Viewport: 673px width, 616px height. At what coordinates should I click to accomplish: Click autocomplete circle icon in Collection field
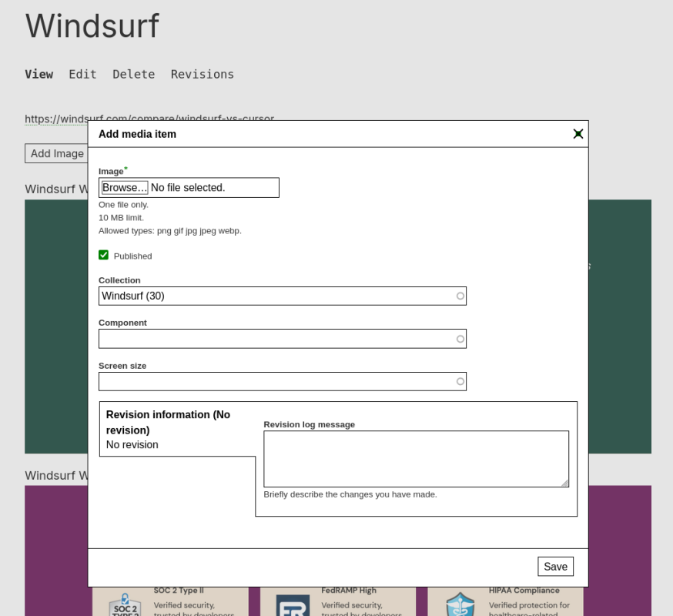click(460, 296)
